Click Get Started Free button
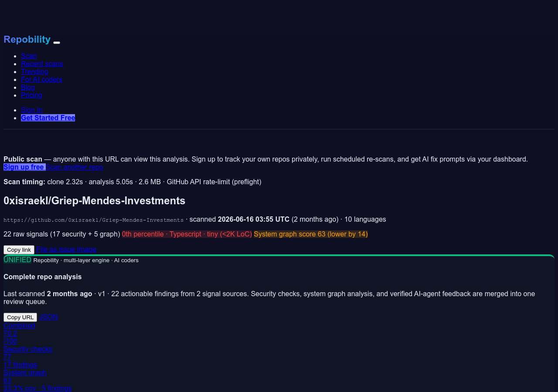 point(48,118)
